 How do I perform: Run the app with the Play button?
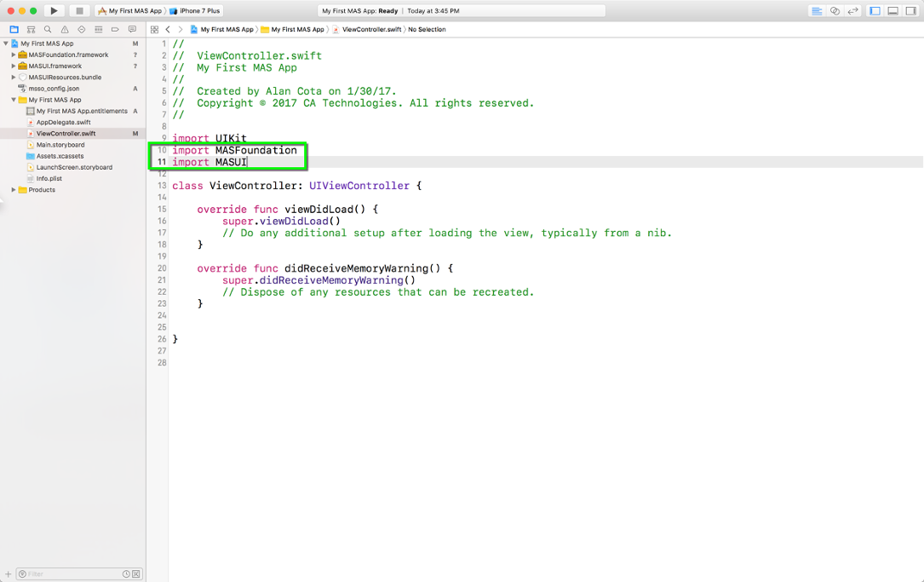pos(54,10)
